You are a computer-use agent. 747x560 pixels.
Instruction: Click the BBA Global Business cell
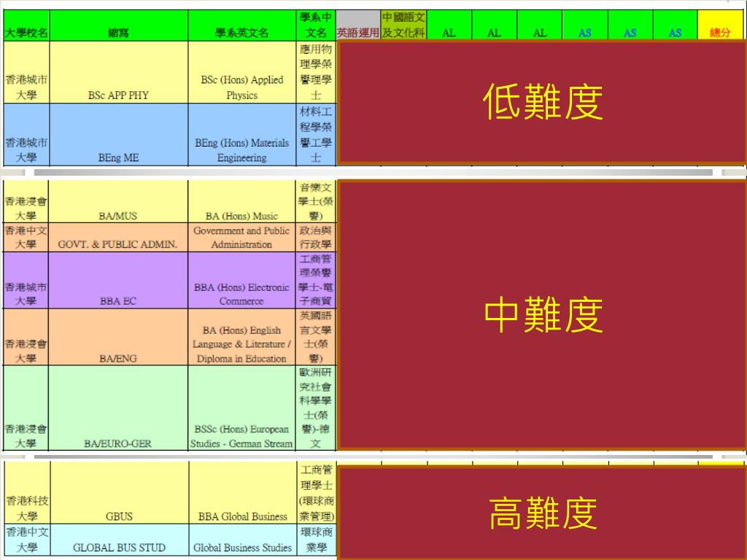click(242, 492)
